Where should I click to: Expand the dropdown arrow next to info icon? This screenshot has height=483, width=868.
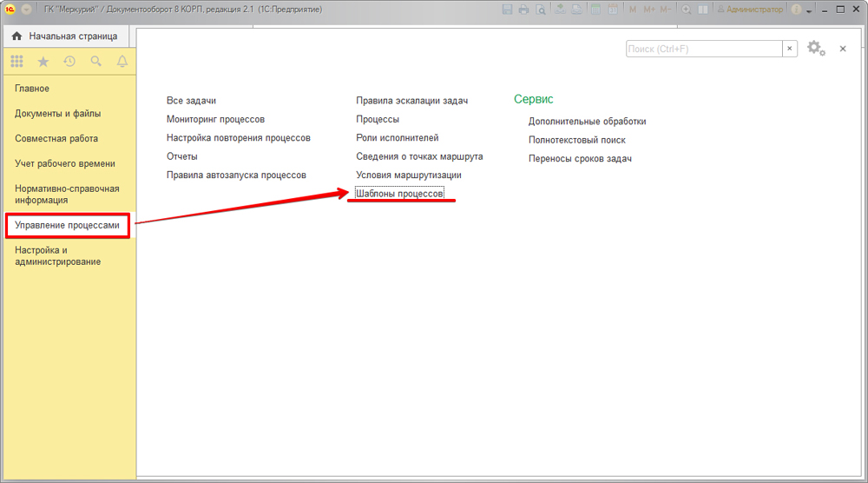(x=810, y=10)
